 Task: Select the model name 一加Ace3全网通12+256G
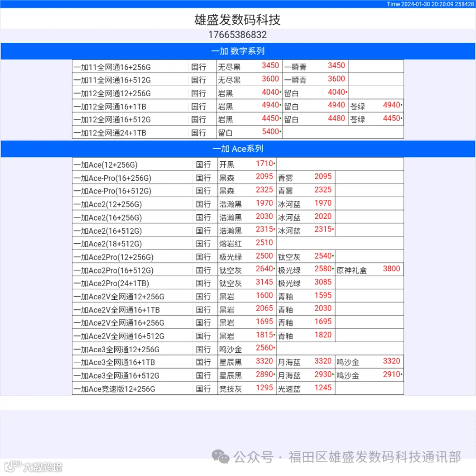[x=116, y=350]
